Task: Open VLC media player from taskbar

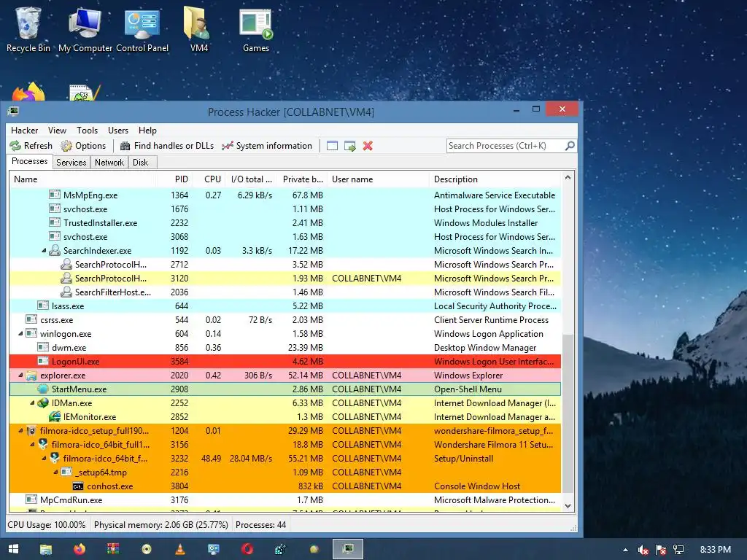Action: pyautogui.click(x=180, y=549)
